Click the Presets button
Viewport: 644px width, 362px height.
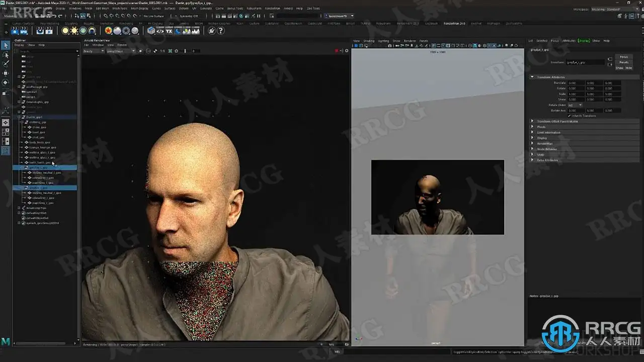tap(624, 62)
